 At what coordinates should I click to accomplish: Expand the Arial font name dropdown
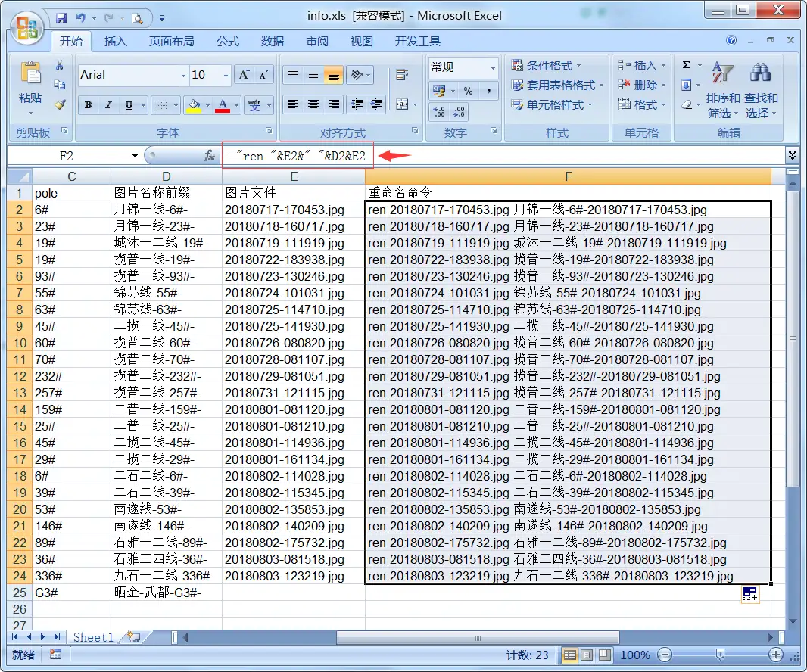[183, 75]
